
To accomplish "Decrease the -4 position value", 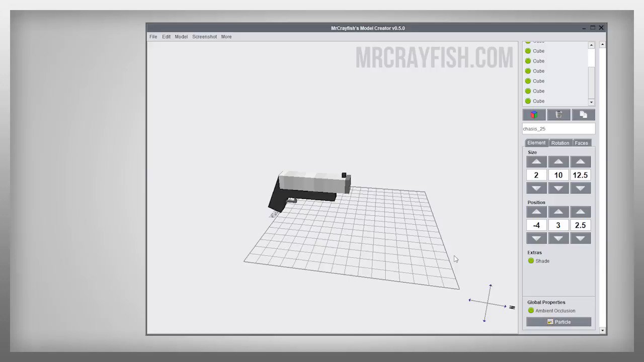I will pyautogui.click(x=536, y=238).
